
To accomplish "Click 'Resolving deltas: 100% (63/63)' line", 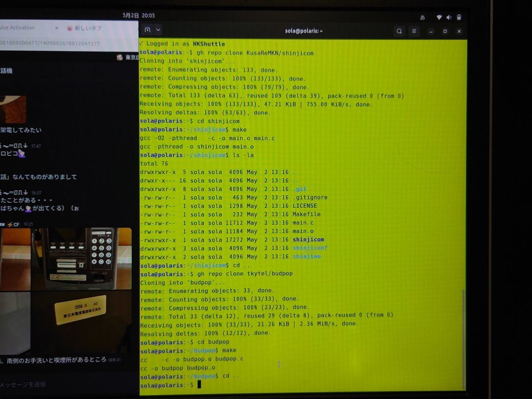I will [x=205, y=113].
